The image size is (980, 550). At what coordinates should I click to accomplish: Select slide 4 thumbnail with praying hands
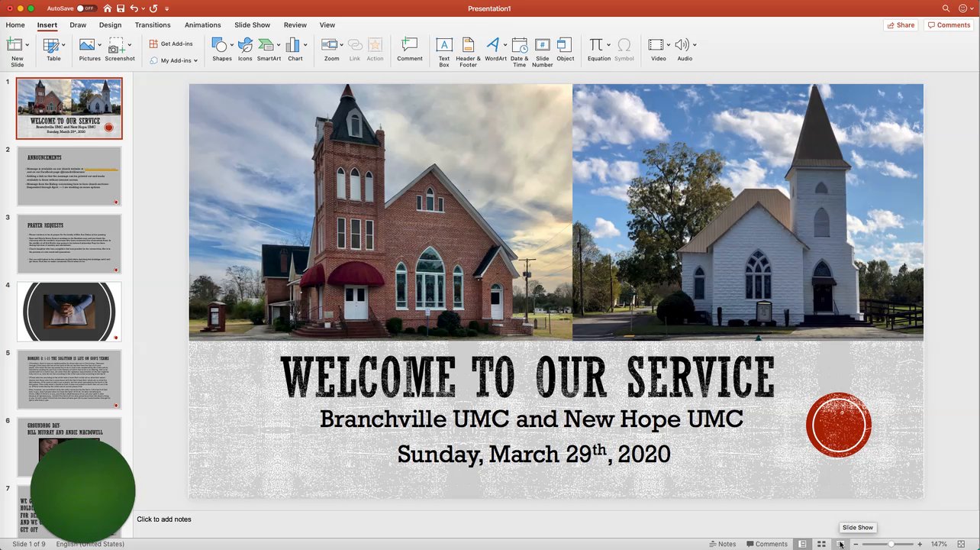(69, 312)
